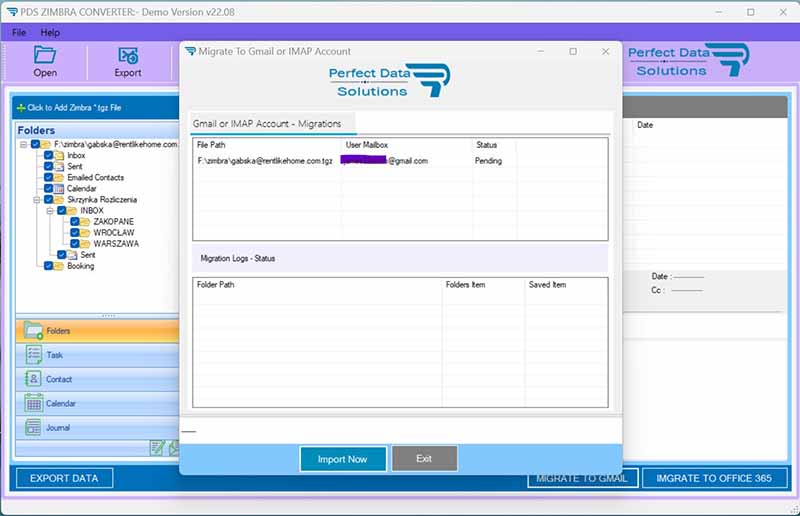The image size is (800, 516).
Task: Click the Import Now button
Action: 342,459
